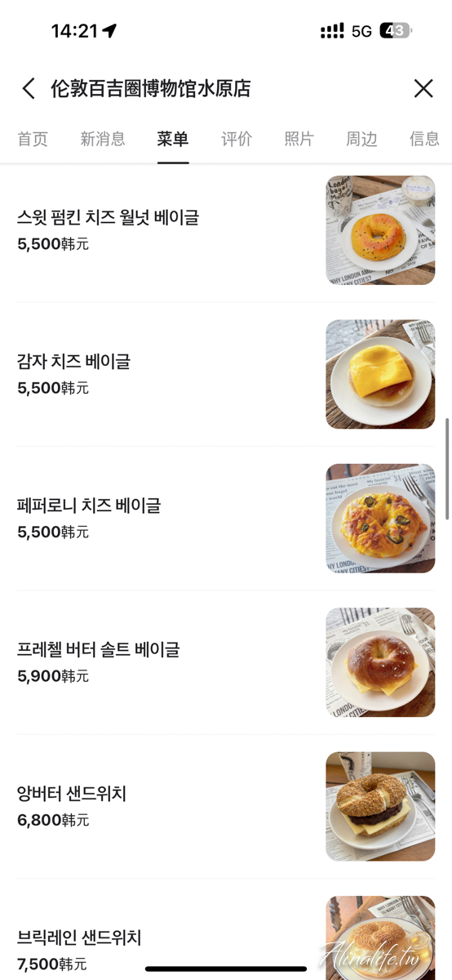Open the 照片 tab

click(299, 139)
